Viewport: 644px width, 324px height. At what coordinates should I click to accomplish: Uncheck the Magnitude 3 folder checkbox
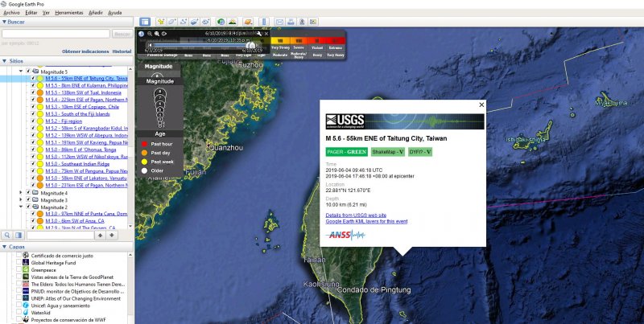pos(28,200)
